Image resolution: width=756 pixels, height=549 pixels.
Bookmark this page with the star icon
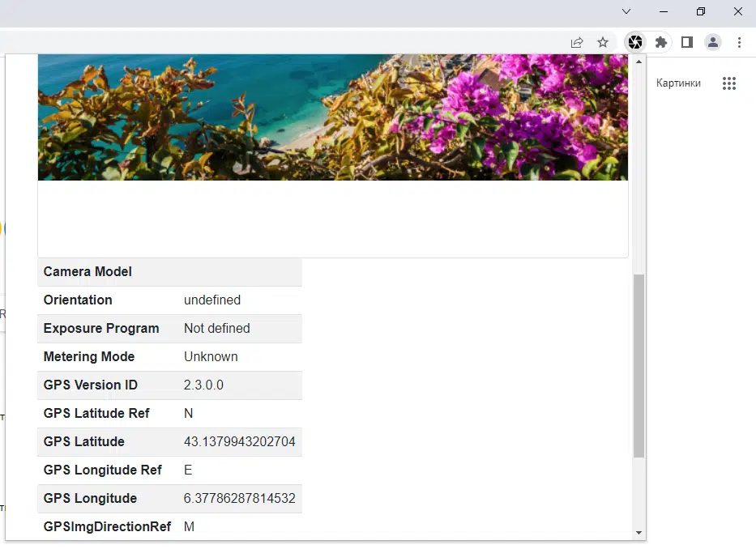pos(603,42)
